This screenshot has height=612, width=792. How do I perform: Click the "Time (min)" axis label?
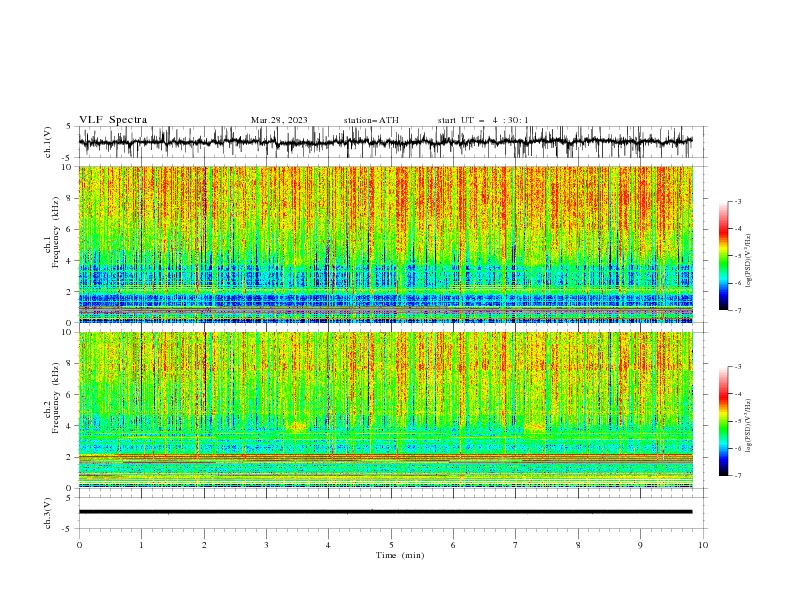click(400, 555)
